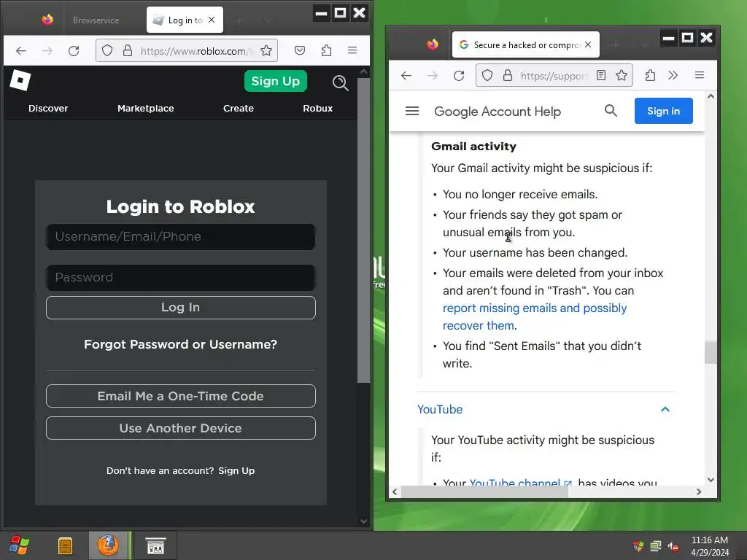The height and width of the screenshot is (560, 747).
Task: Open 'report missing emails' link
Action: [535, 316]
